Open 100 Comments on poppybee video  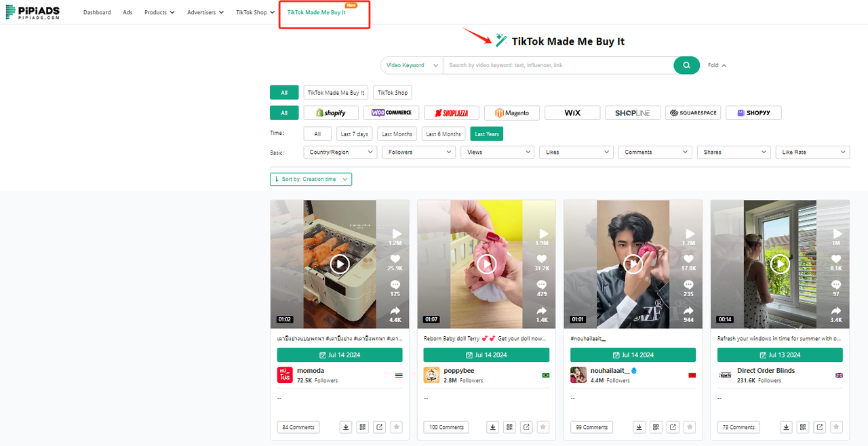446,427
